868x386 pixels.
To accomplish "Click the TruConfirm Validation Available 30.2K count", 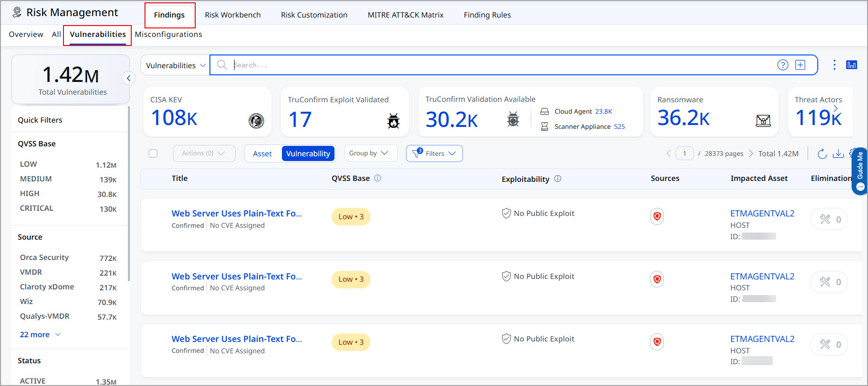I will coord(452,119).
